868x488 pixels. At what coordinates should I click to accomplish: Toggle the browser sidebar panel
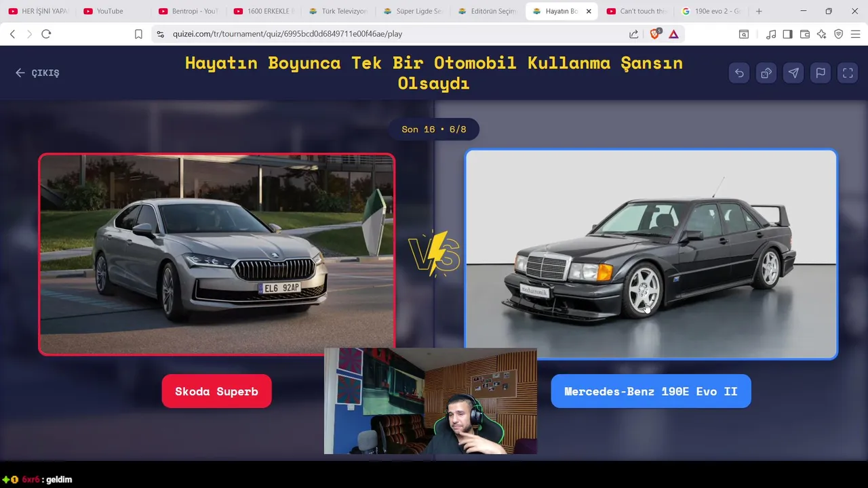pyautogui.click(x=787, y=34)
